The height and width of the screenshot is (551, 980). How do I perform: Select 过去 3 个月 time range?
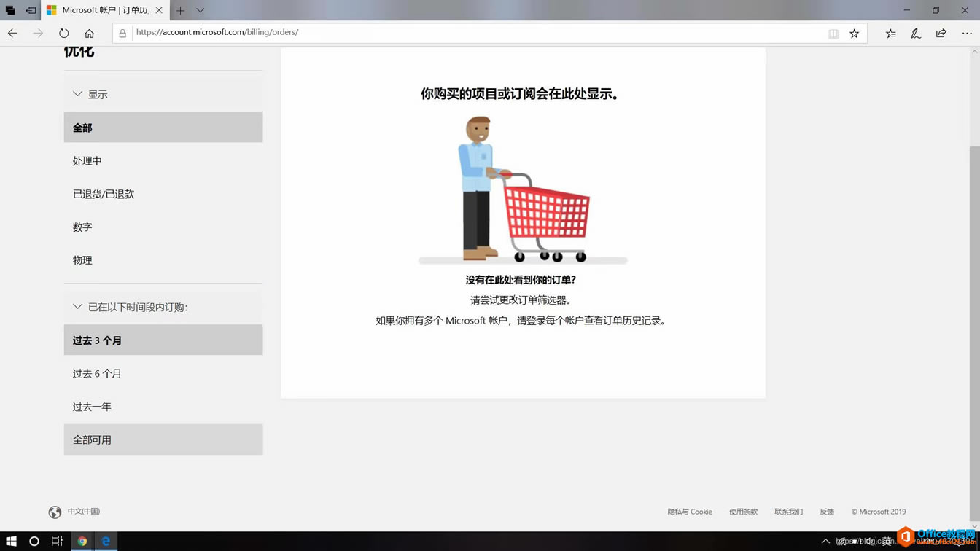coord(163,340)
